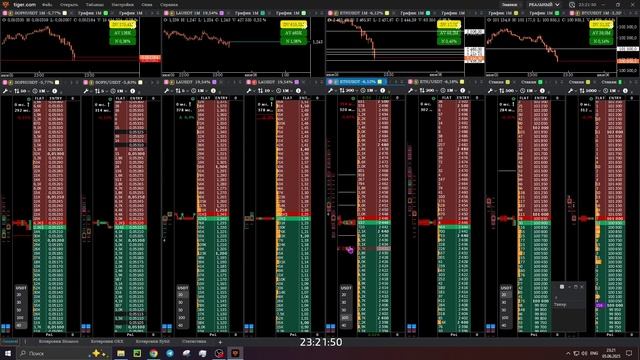640x360 pixels.
Task: Click the Заявки button in title bar
Action: [x=509, y=4]
